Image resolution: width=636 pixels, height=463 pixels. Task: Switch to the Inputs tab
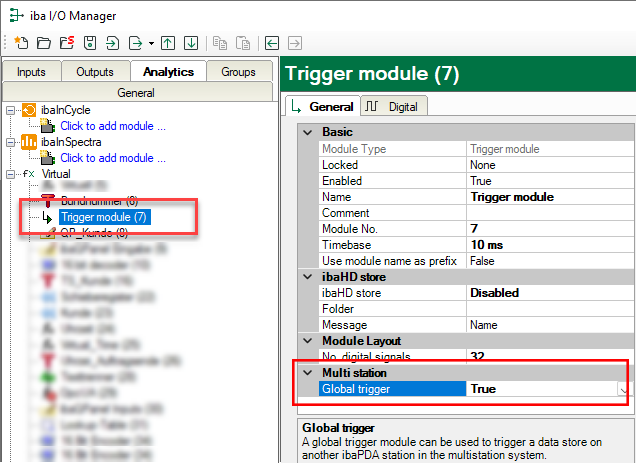(31, 71)
